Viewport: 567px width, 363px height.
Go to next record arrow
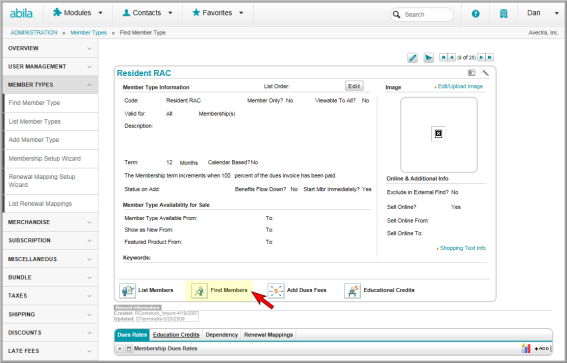point(481,57)
